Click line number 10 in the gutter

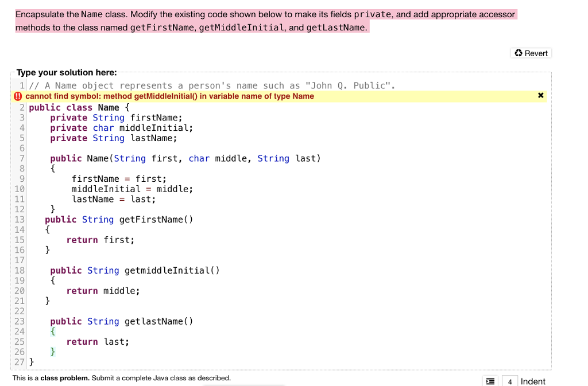tap(20, 189)
